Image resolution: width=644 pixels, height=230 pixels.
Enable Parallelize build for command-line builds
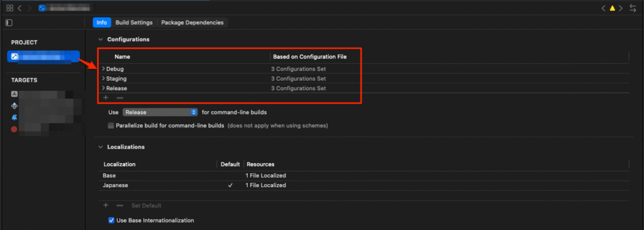pyautogui.click(x=111, y=125)
